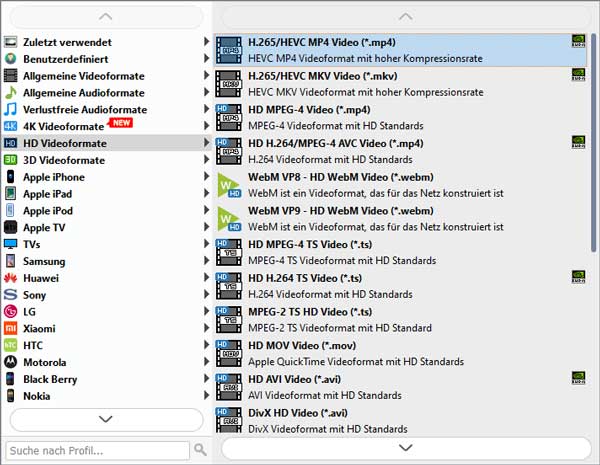Click the Apple iPad device icon
Image resolution: width=600 pixels, height=465 pixels.
[10, 193]
